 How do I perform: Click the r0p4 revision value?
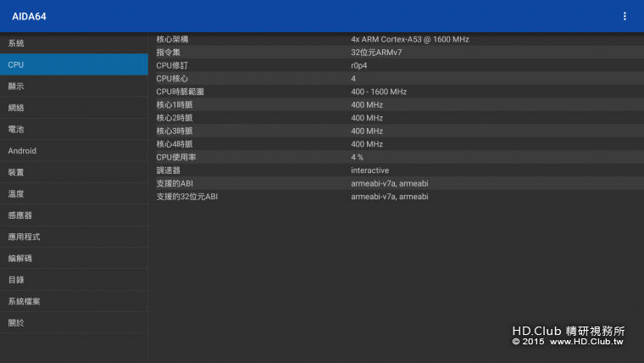click(359, 66)
